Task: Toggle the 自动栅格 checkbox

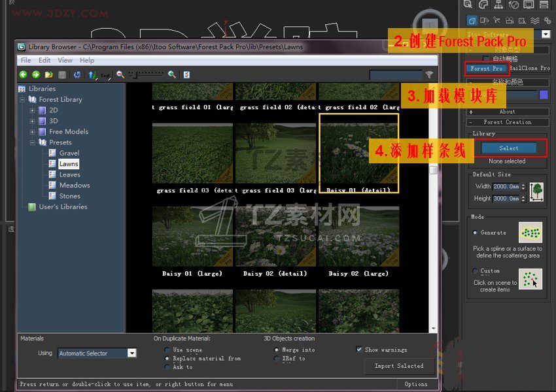Action: [486, 58]
